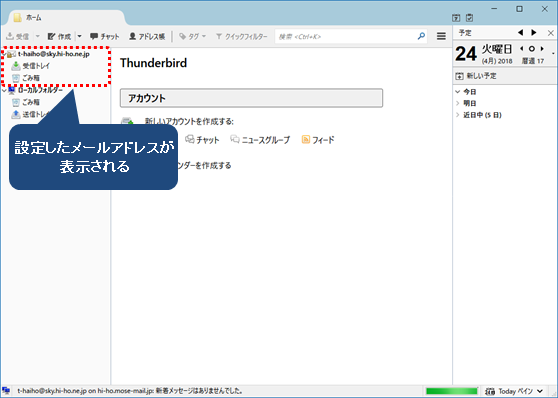Expand the 近日中 (5 日) section

tap(458, 115)
